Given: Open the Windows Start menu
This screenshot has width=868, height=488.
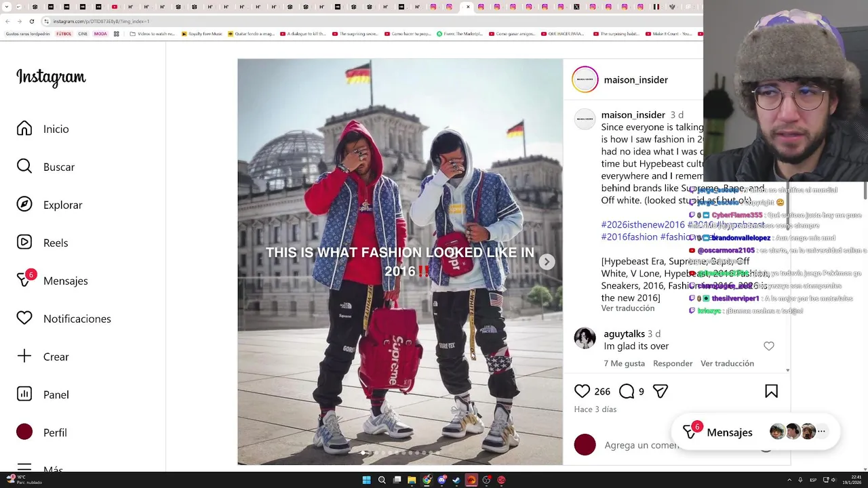Looking at the screenshot, I should click(x=366, y=480).
